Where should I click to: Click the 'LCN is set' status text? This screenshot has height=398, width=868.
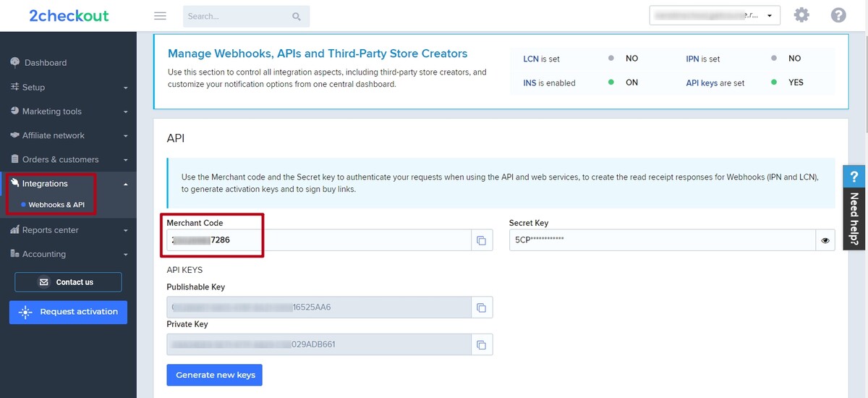pos(541,59)
